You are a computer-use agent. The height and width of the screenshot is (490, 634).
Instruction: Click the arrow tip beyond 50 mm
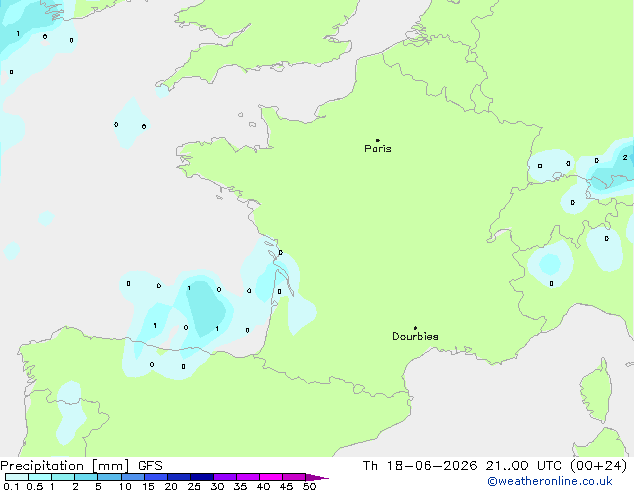pos(317,477)
